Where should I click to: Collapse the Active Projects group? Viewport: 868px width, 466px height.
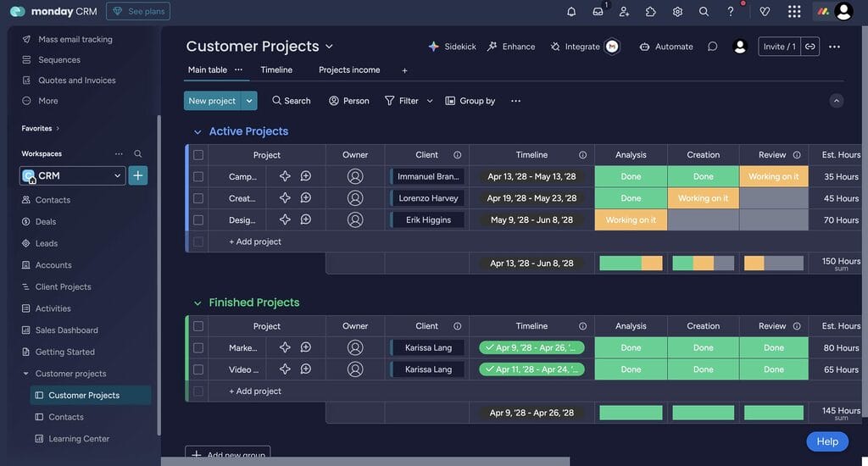pyautogui.click(x=198, y=132)
